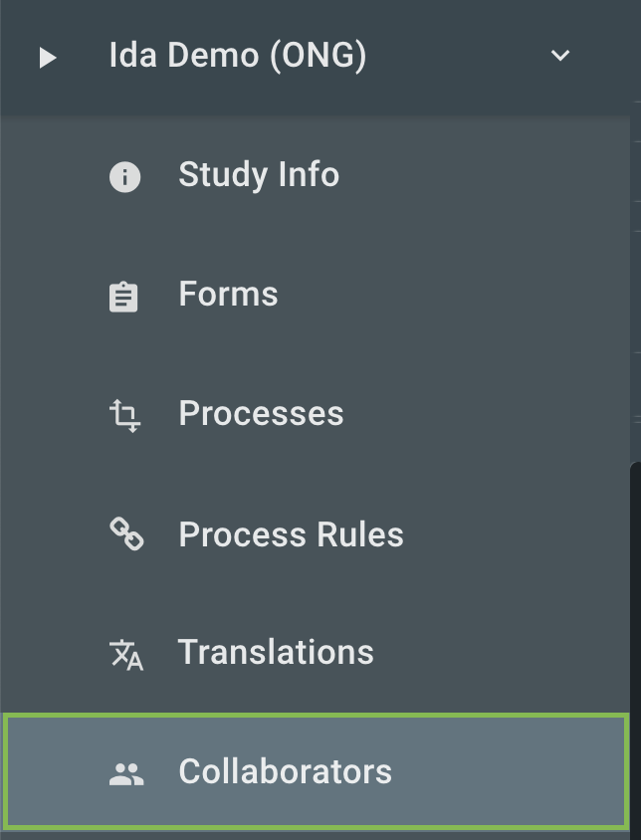641x840 pixels.
Task: Open Process Rules via its link icon
Action: pyautogui.click(x=123, y=534)
